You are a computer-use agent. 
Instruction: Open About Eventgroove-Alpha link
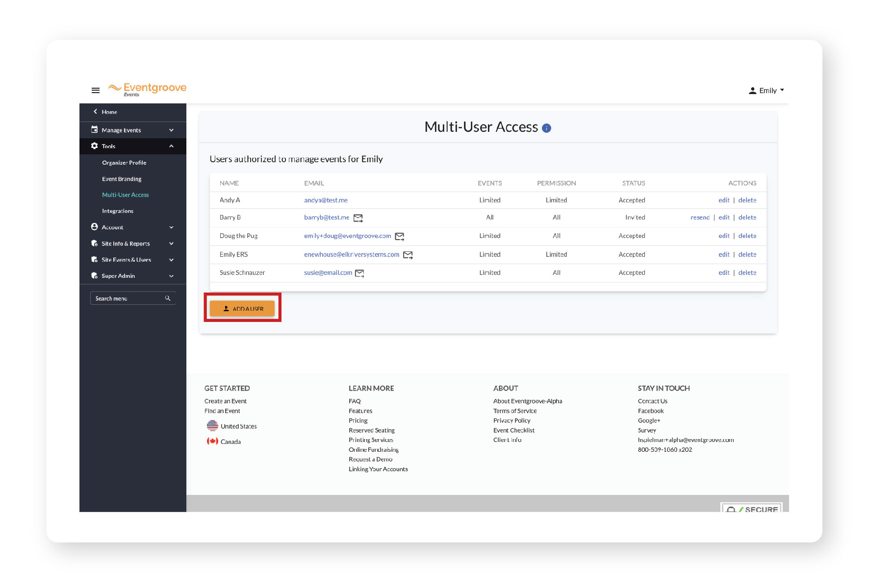(528, 401)
